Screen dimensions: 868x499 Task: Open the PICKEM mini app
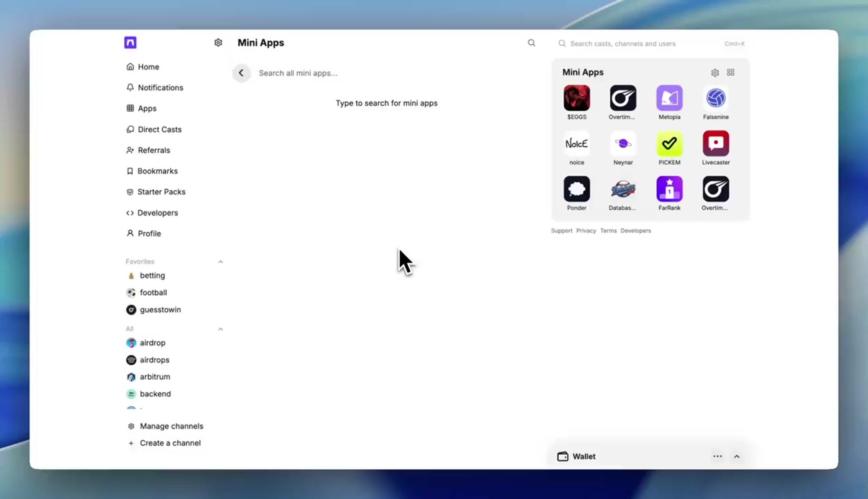coord(669,144)
